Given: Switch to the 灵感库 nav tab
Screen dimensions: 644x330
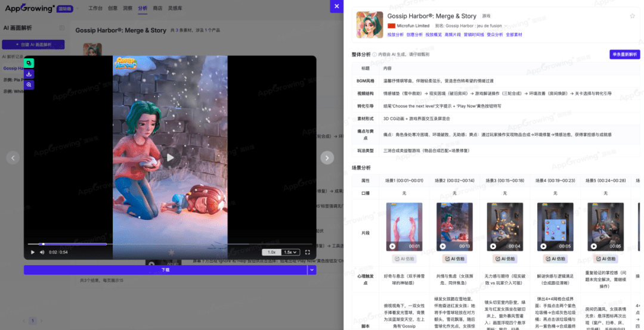Looking at the screenshot, I should tap(175, 8).
